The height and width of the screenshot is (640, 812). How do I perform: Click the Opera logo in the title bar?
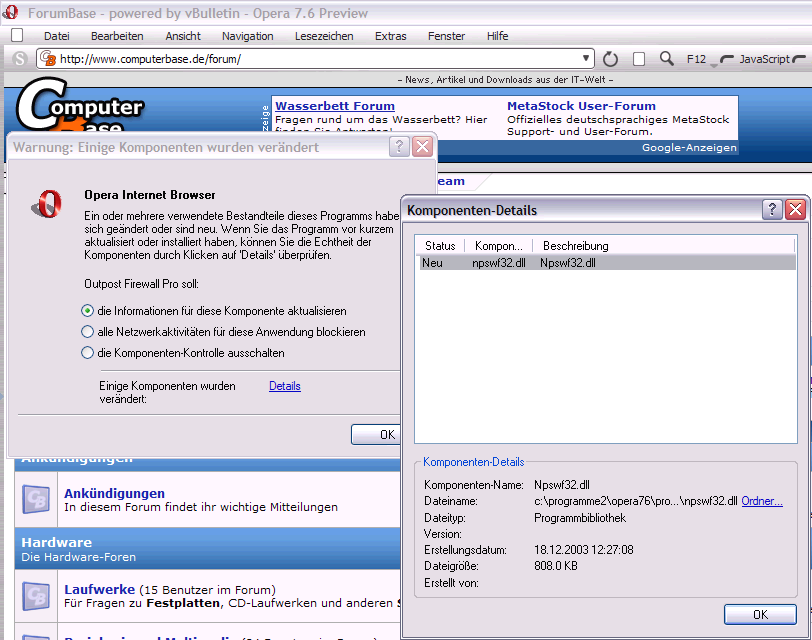pos(10,12)
